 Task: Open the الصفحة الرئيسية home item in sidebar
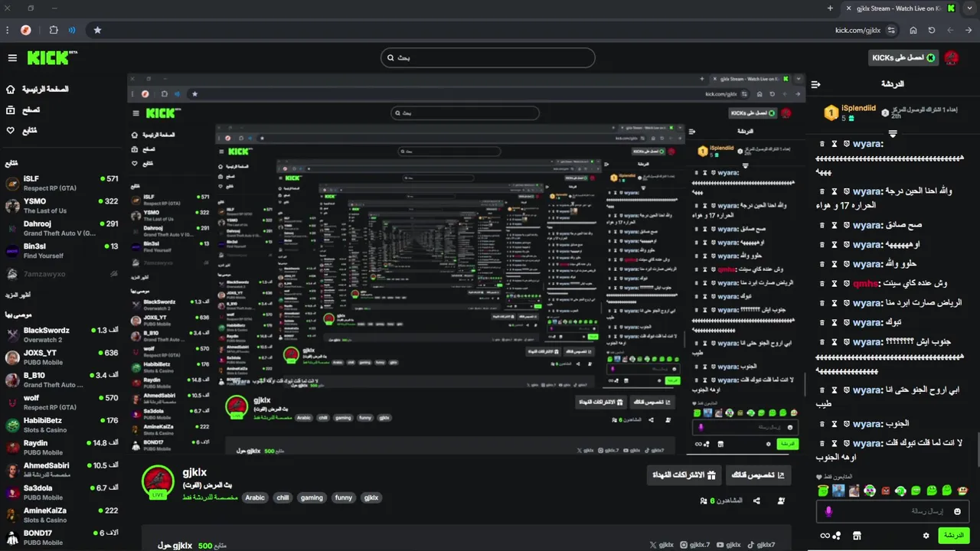(x=37, y=90)
